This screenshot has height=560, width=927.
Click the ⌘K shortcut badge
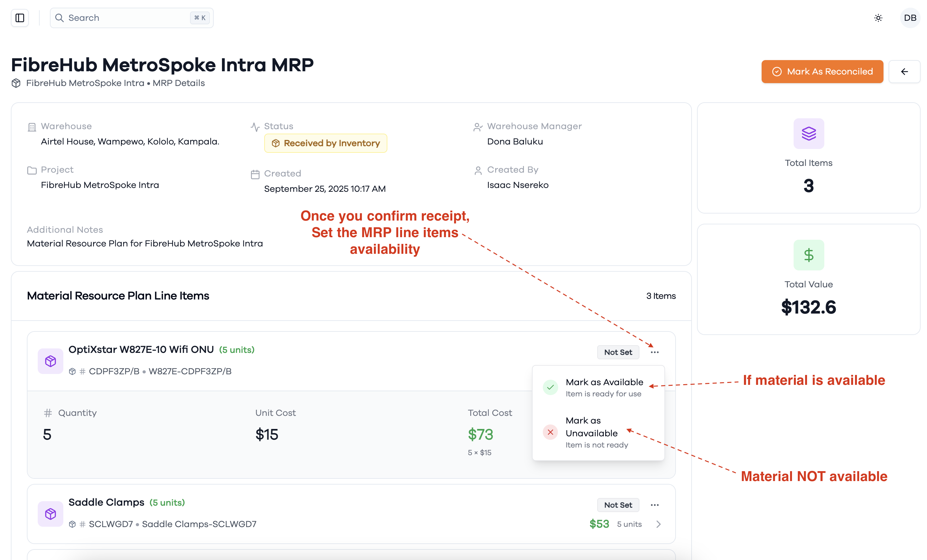coord(199,18)
